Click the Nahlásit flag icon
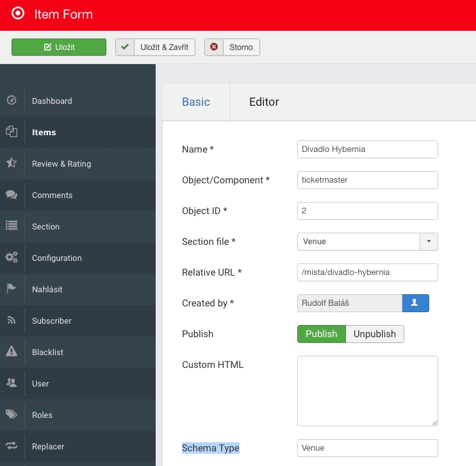This screenshot has width=476, height=466. tap(11, 289)
